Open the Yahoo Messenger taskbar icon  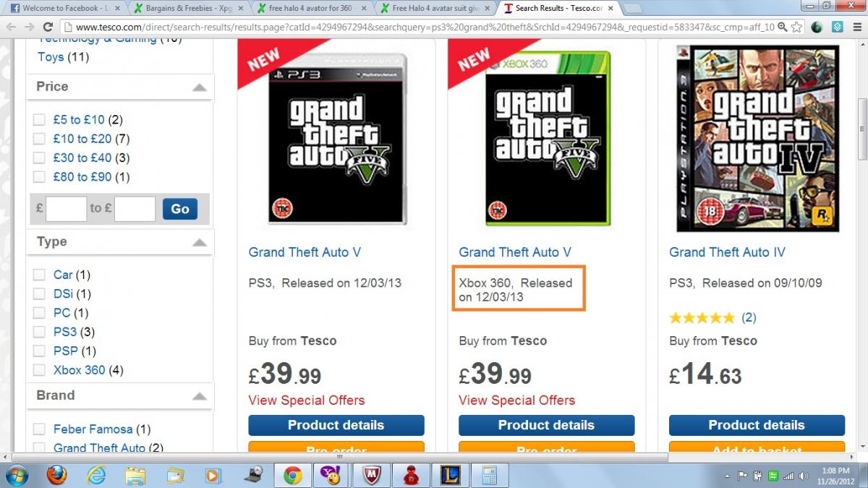coord(332,475)
